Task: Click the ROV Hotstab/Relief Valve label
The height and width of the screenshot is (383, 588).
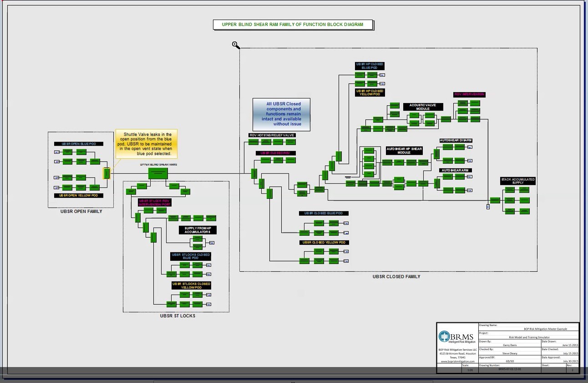Action: [272, 135]
